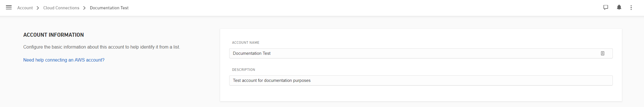The width and height of the screenshot is (644, 107).
Task: Navigate to Cloud Connections breadcrumb
Action: pos(61,8)
